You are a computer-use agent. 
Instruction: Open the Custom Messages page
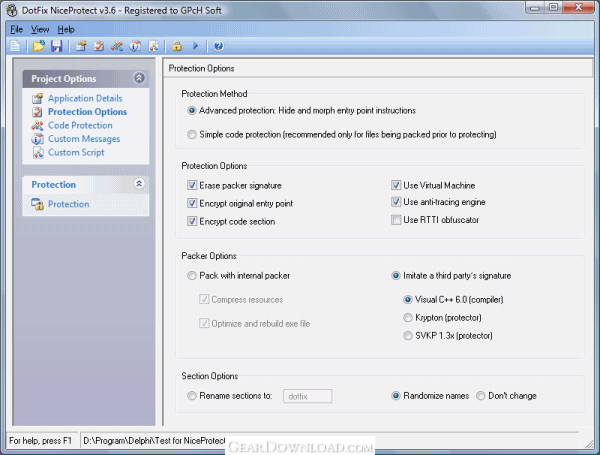point(84,139)
